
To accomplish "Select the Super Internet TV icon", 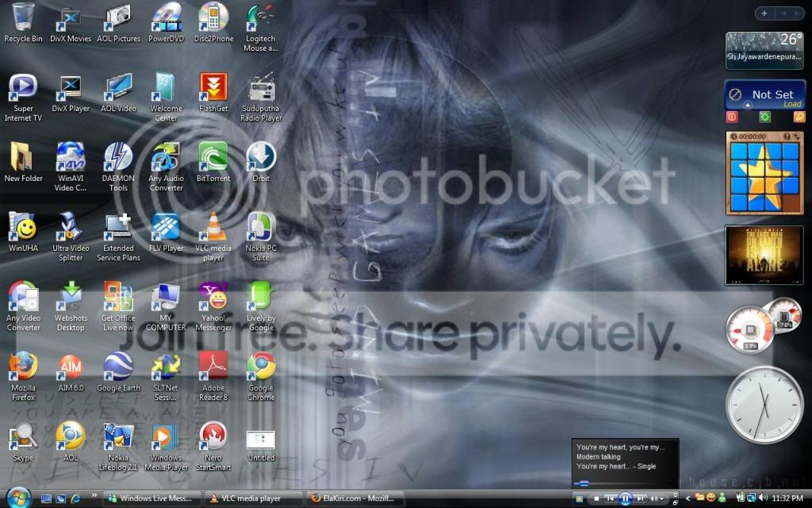I will [23, 97].
